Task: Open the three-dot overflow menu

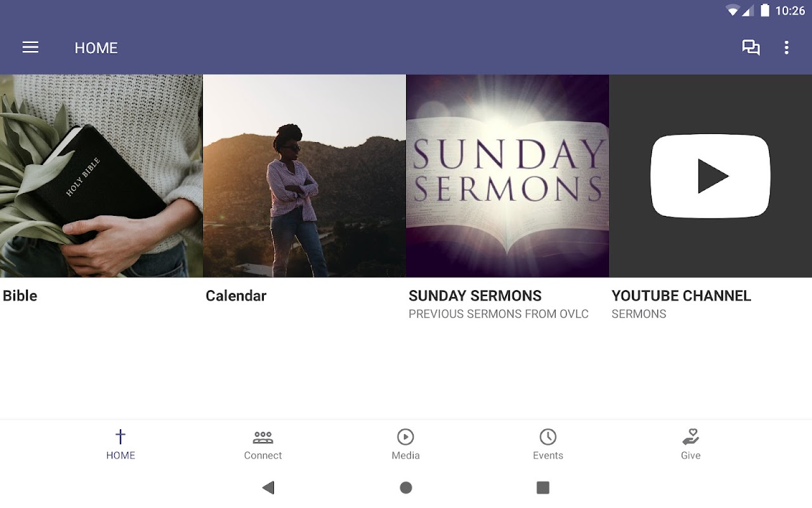Action: 787,48
